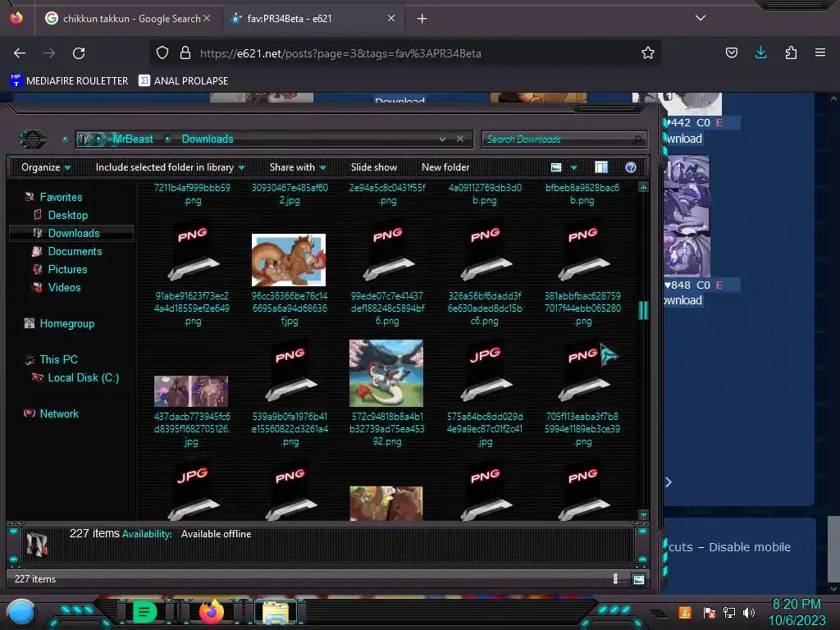Click the padlock site info icon
This screenshot has width=840, height=630.
[x=185, y=52]
